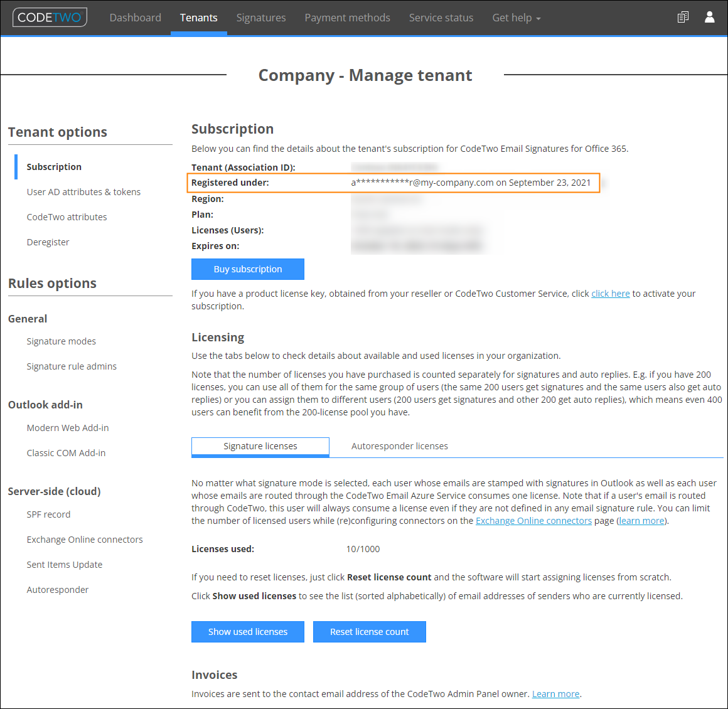728x709 pixels.
Task: Open the Signatures menu item
Action: (x=261, y=18)
